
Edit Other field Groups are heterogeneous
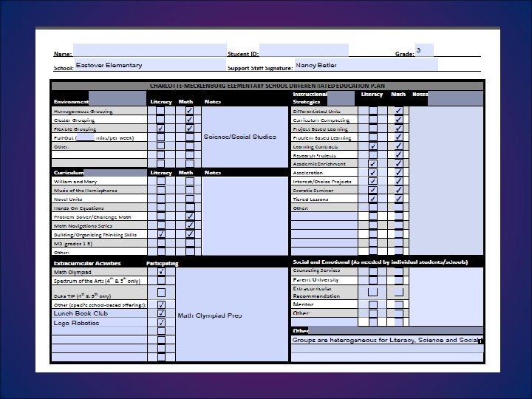click(386, 340)
